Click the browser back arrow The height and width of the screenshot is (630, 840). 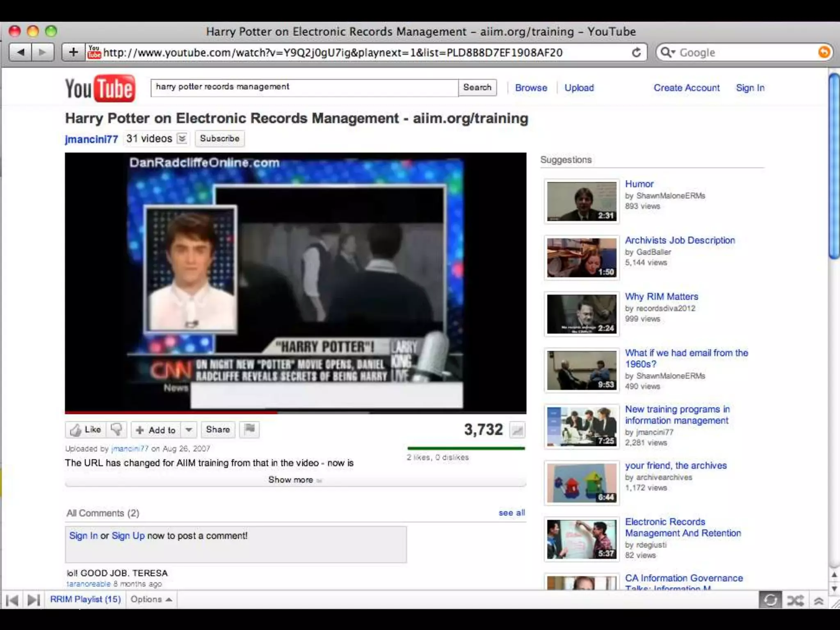(21, 52)
